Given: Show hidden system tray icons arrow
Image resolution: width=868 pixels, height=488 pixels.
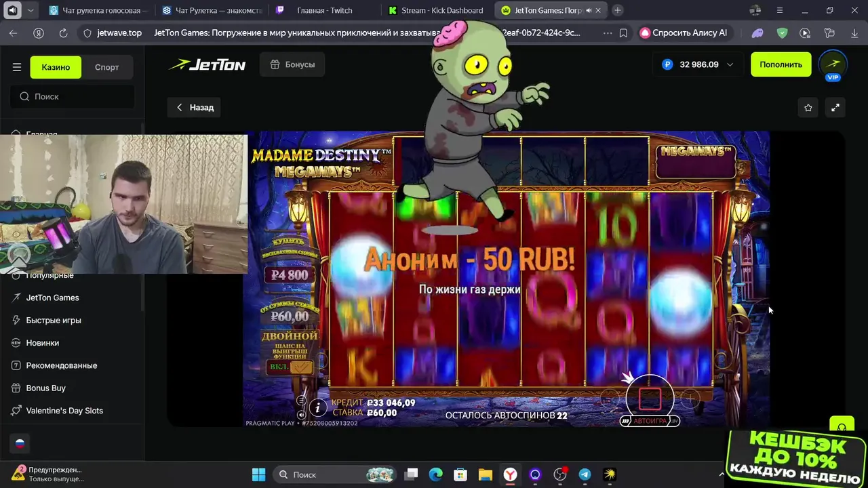Looking at the screenshot, I should tap(722, 474).
